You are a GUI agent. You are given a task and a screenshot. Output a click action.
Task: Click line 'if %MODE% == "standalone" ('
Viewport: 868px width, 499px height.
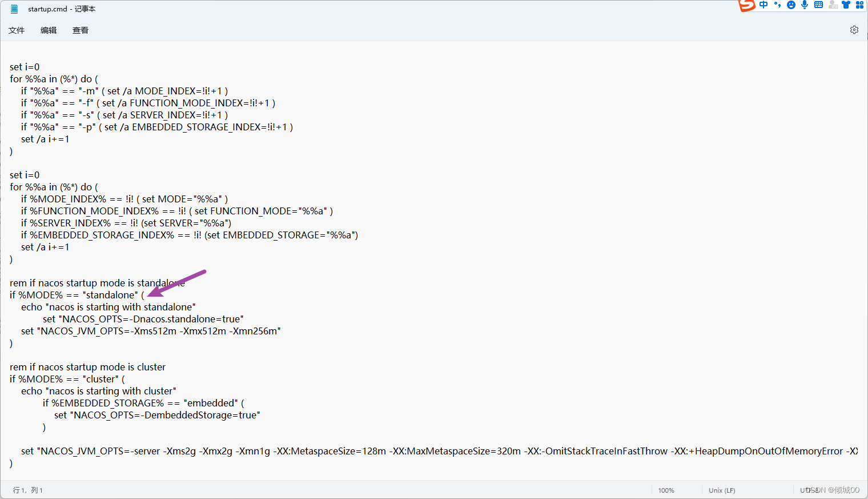pyautogui.click(x=77, y=295)
